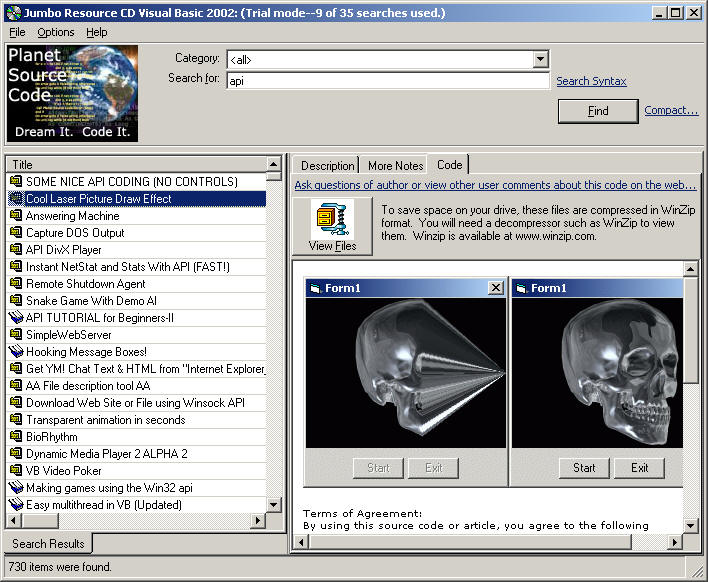Switch to the Description tab

tap(327, 166)
